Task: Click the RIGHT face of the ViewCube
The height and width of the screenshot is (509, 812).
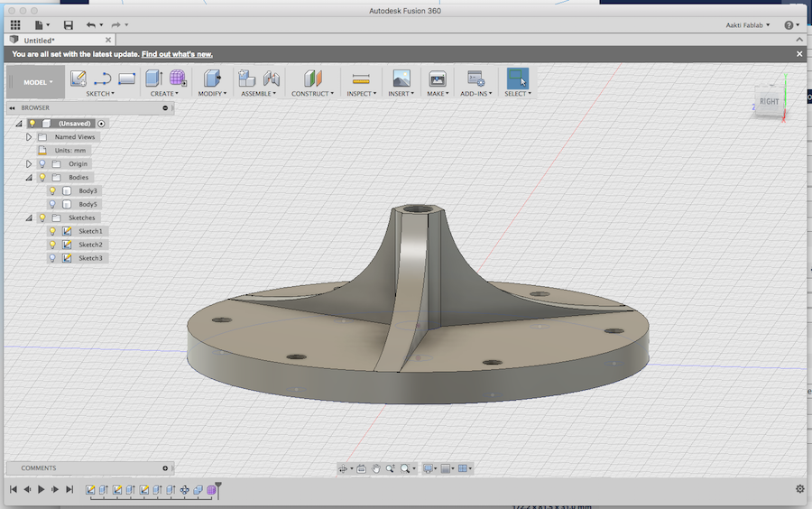Action: tap(769, 101)
